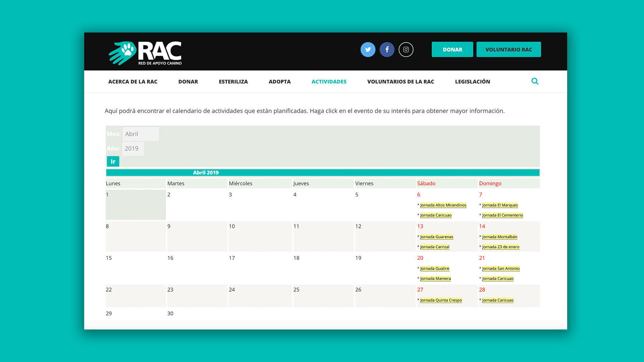Click the teal DONAR button
Image resolution: width=644 pixels, height=362 pixels.
tap(452, 50)
